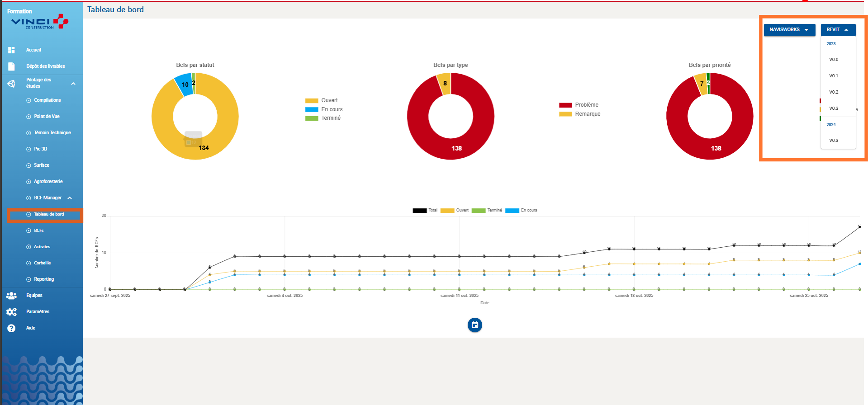Click the Aide question mark icon
The image size is (868, 405).
tap(11, 328)
